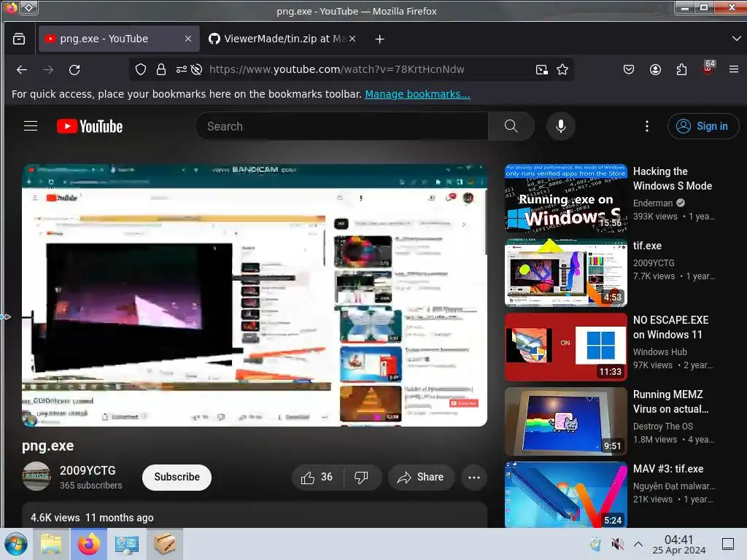This screenshot has width=747, height=560.
Task: Open NO ESCAPE.EXE on Windows 11 thumbnail
Action: [565, 347]
